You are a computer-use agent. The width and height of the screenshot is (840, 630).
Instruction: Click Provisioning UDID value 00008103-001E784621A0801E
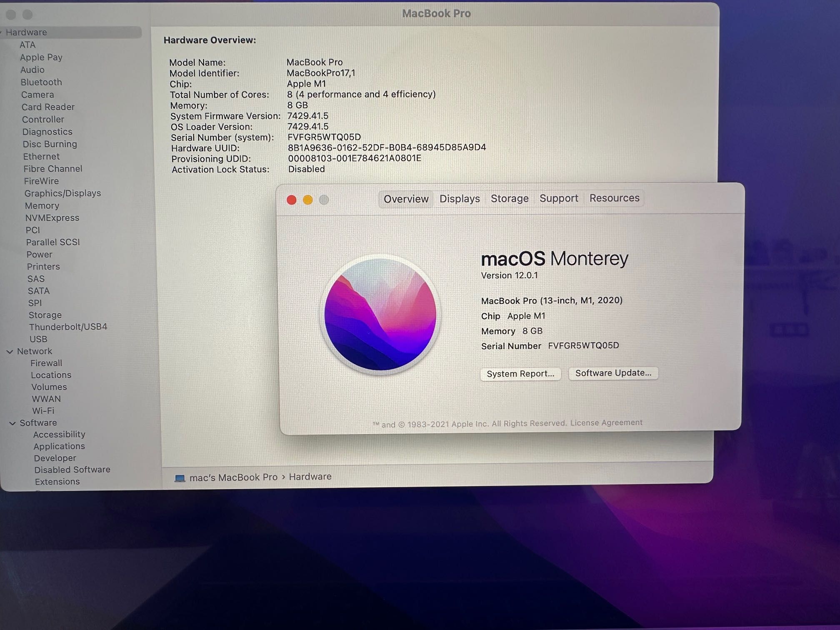[355, 158]
